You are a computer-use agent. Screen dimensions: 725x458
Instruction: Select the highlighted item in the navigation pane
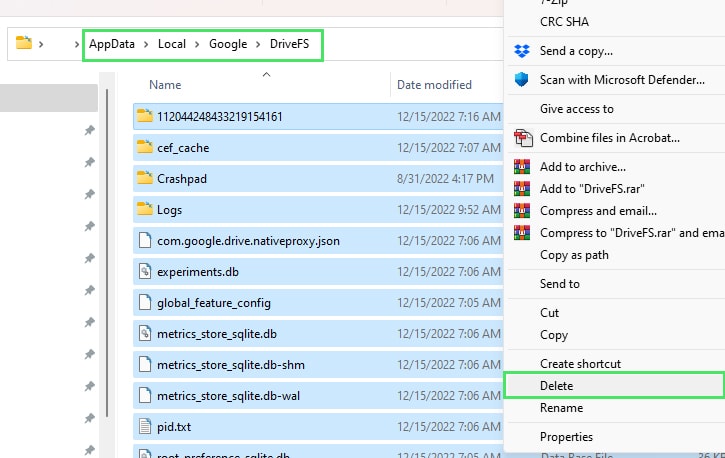(x=49, y=98)
